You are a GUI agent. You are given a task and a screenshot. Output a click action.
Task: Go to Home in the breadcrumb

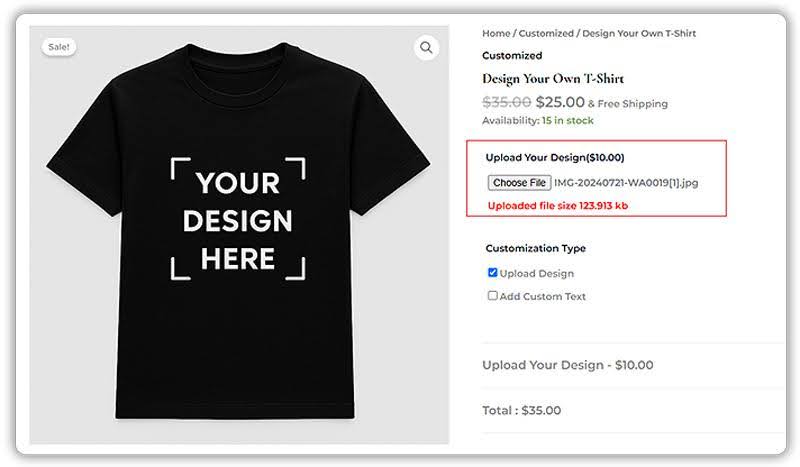[x=496, y=33]
